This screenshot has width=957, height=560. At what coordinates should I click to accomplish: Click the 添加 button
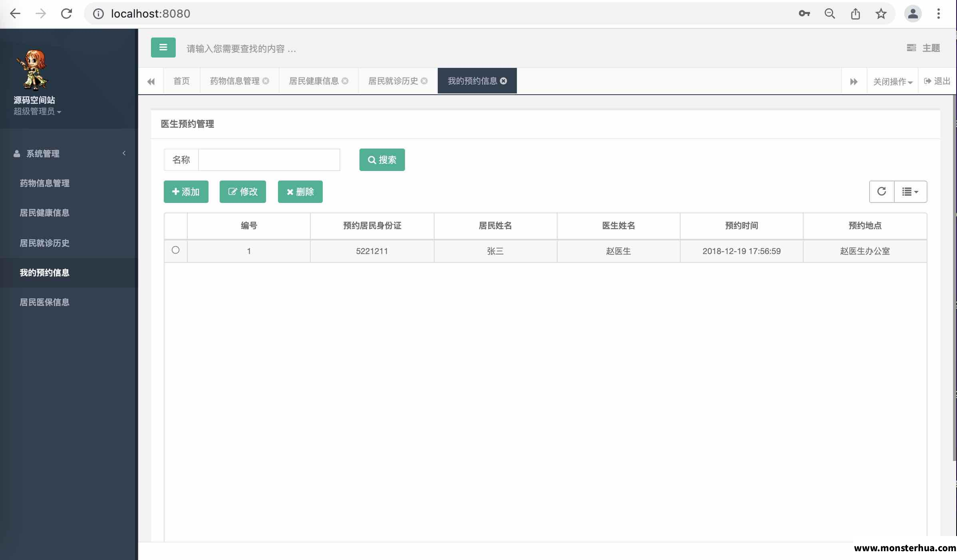tap(186, 192)
